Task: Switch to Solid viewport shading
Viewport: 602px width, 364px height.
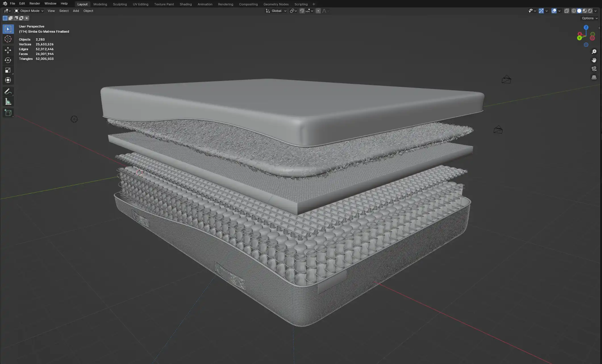Action: coord(579,11)
